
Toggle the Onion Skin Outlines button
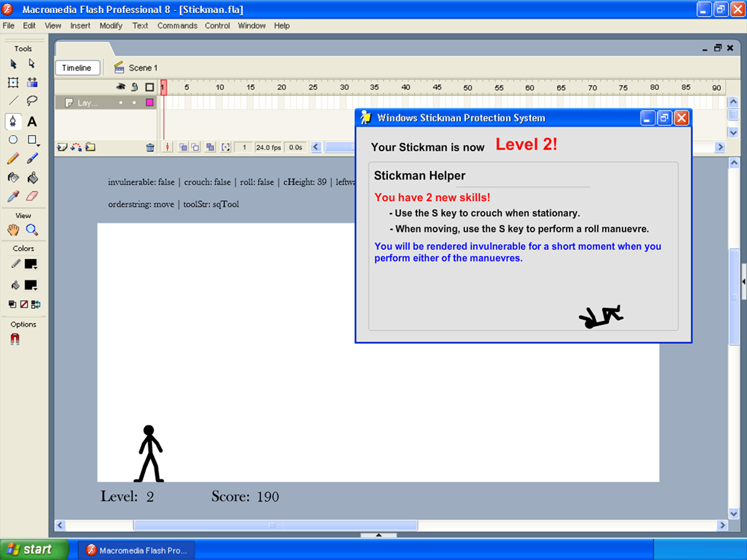195,147
